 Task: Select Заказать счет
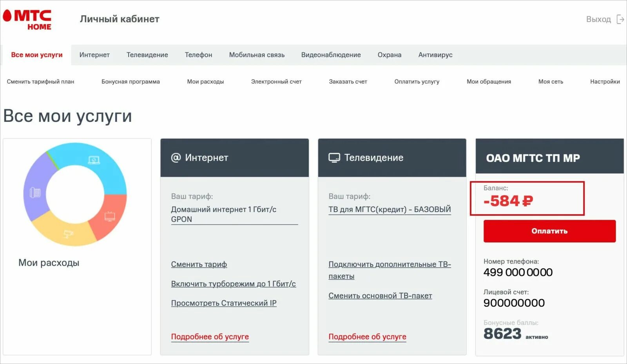tap(348, 81)
